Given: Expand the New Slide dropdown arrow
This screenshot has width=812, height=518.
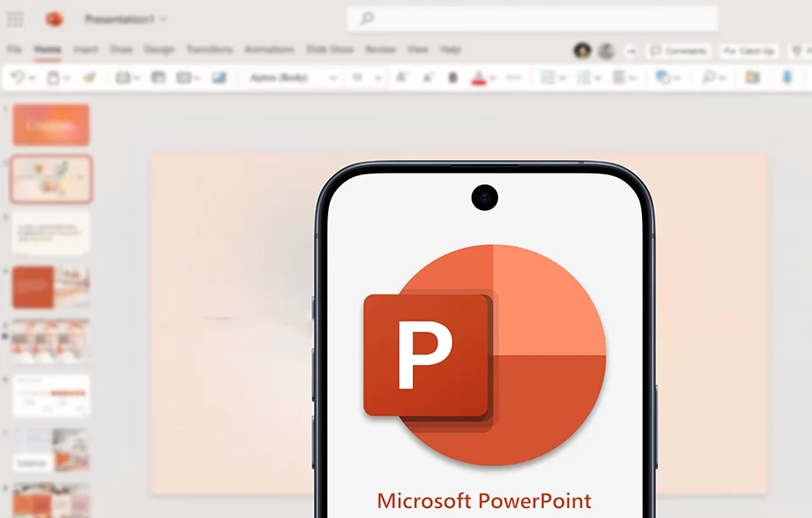Looking at the screenshot, I should pos(137,78).
